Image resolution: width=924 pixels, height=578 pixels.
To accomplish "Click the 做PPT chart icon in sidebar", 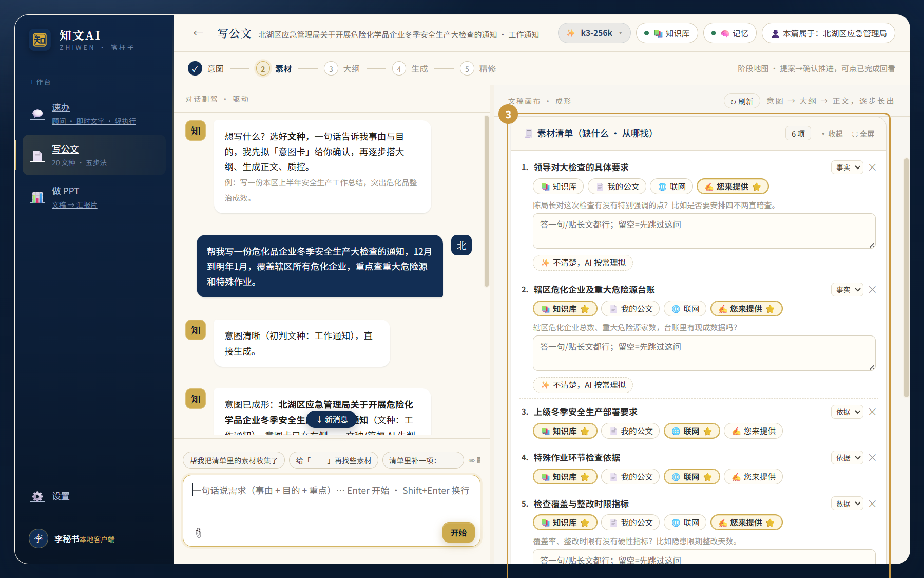I will (37, 197).
